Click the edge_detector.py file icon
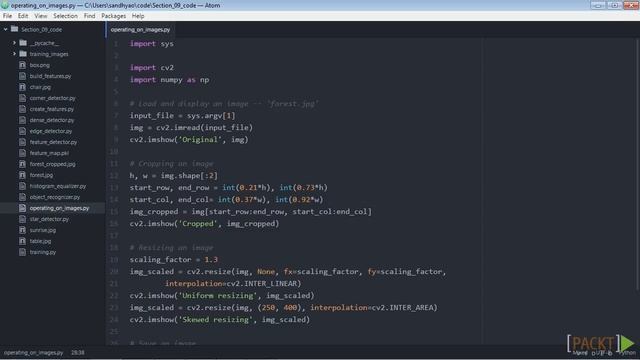This screenshot has width=640, height=360. 22,131
